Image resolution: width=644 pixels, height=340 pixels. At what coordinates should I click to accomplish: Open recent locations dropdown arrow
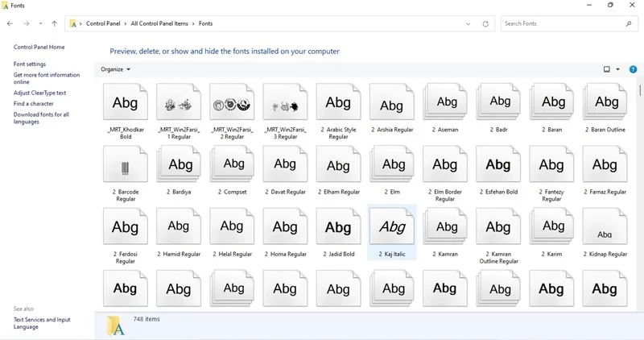coord(40,24)
